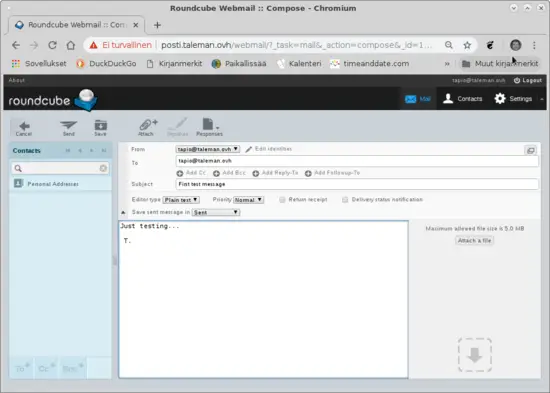The width and height of the screenshot is (550, 393).
Task: Reload the page in Chromium
Action: point(53,45)
